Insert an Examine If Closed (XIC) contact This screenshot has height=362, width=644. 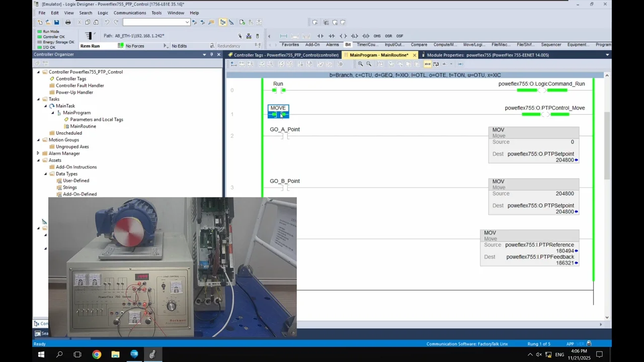click(320, 36)
